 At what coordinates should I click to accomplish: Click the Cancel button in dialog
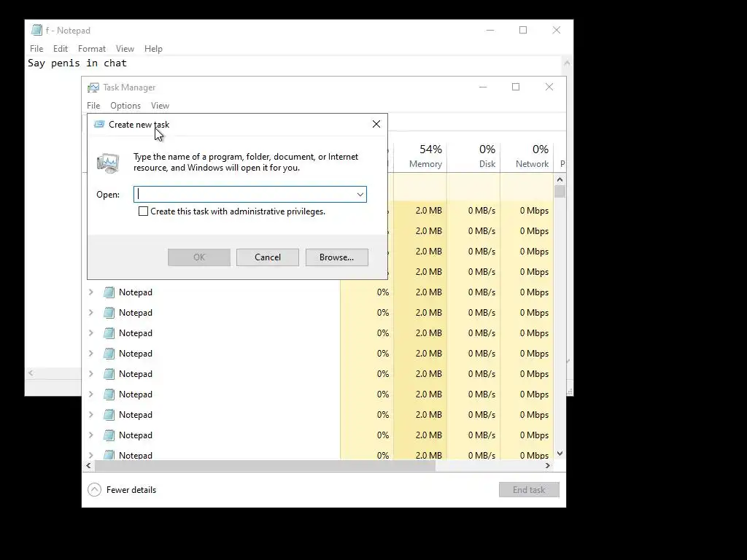[268, 257]
